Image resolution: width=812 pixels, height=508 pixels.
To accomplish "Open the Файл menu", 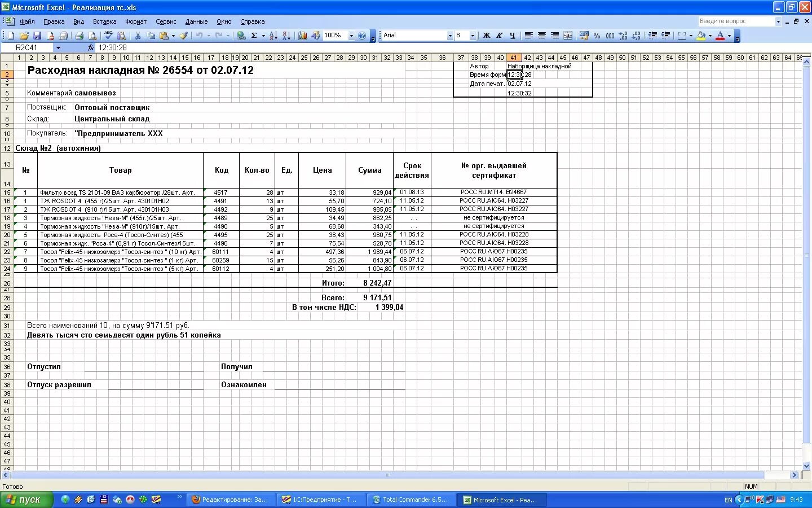I will click(x=27, y=21).
